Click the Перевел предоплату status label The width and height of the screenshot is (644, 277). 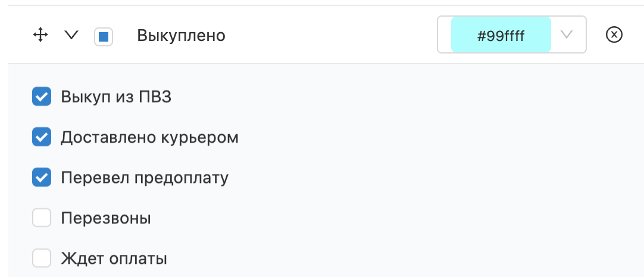[145, 178]
